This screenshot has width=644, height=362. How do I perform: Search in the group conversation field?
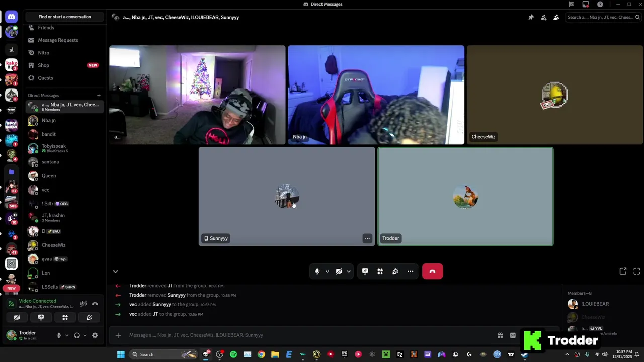click(x=603, y=17)
